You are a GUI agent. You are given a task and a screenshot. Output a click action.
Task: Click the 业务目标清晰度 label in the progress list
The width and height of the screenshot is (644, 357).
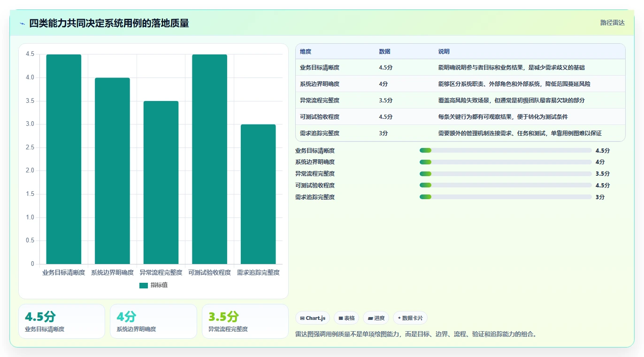click(x=315, y=151)
